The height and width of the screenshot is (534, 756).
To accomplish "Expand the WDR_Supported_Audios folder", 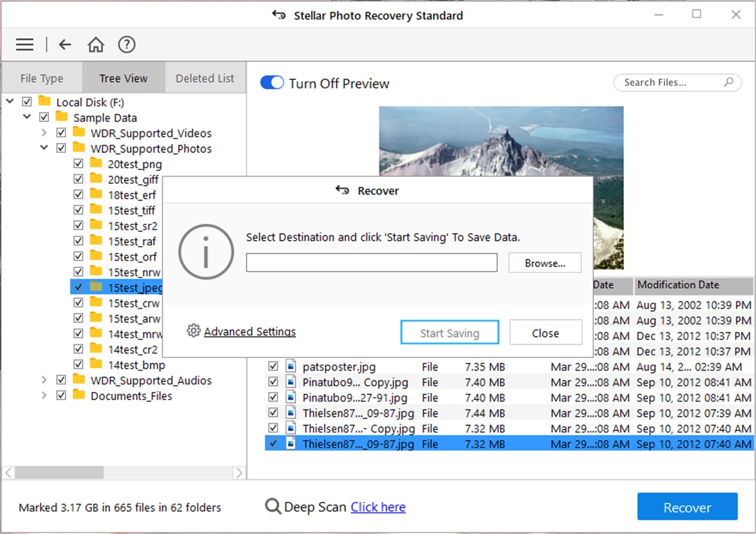I will pos(44,380).
